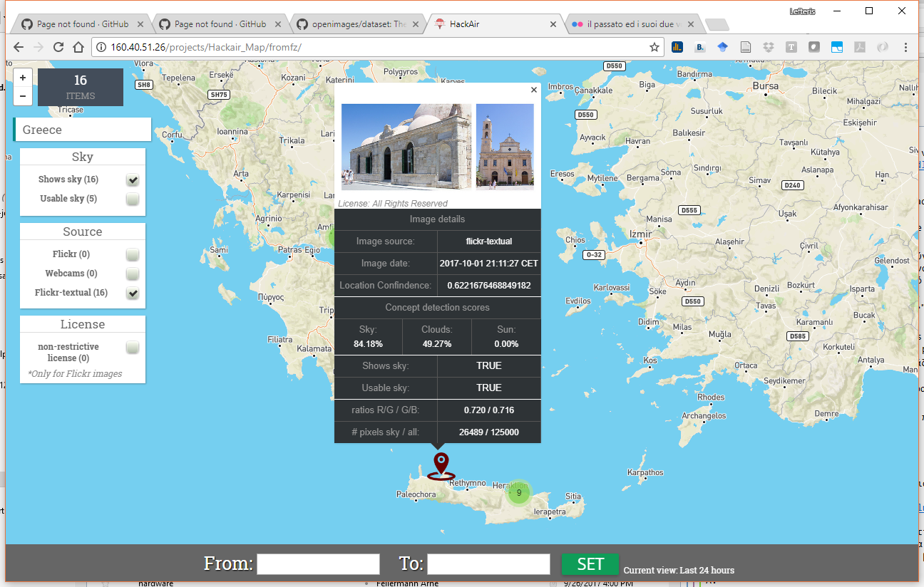
Task: Click the ratios value '0.720 / 0.716'
Action: tap(489, 410)
